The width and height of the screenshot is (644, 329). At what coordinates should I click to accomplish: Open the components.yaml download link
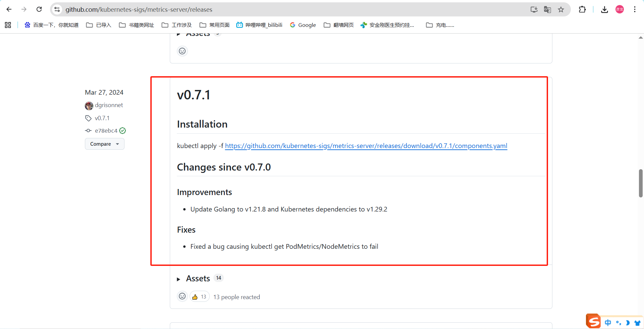point(366,146)
